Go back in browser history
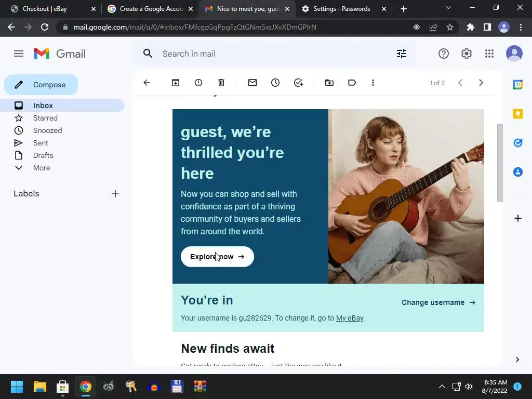This screenshot has height=399, width=532. [x=11, y=27]
